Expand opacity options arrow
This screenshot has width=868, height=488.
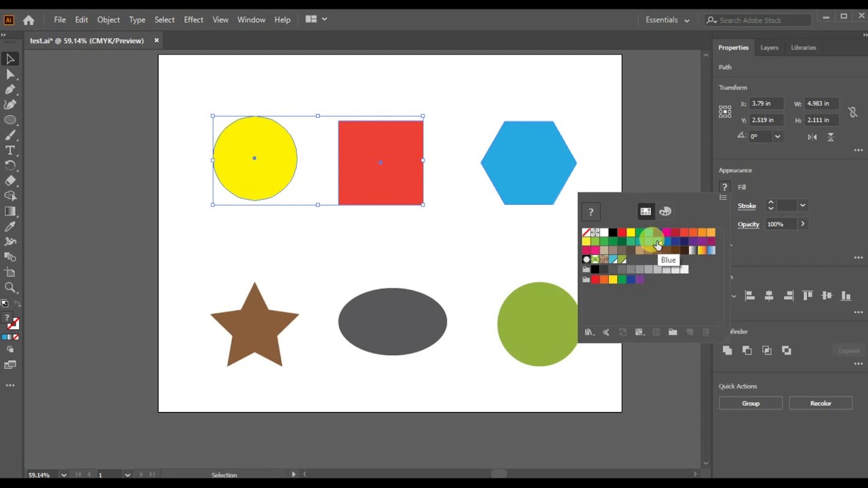(x=802, y=224)
